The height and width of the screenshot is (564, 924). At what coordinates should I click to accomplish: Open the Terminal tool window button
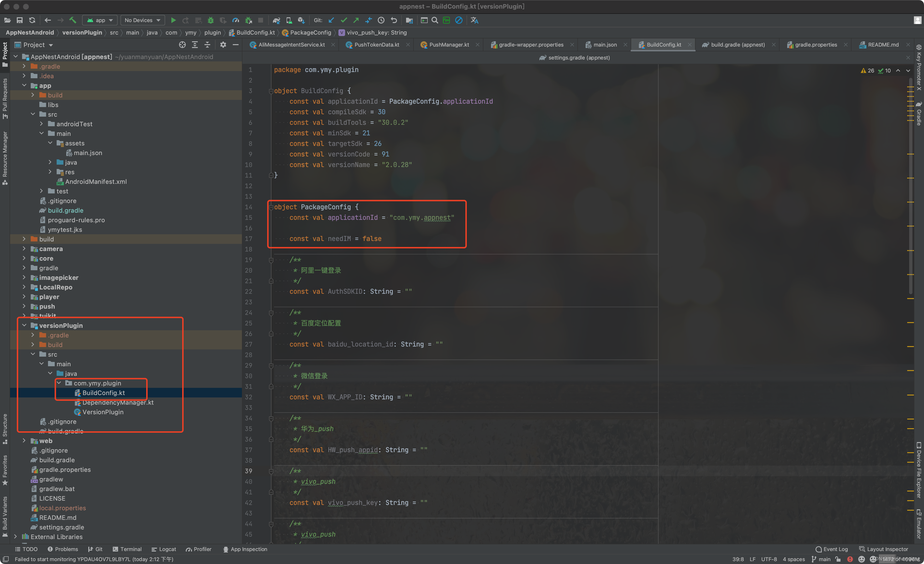click(127, 549)
